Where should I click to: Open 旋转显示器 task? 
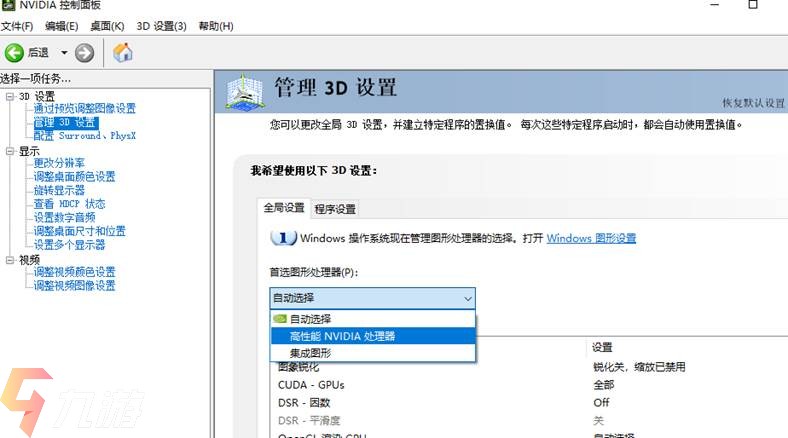(x=59, y=190)
